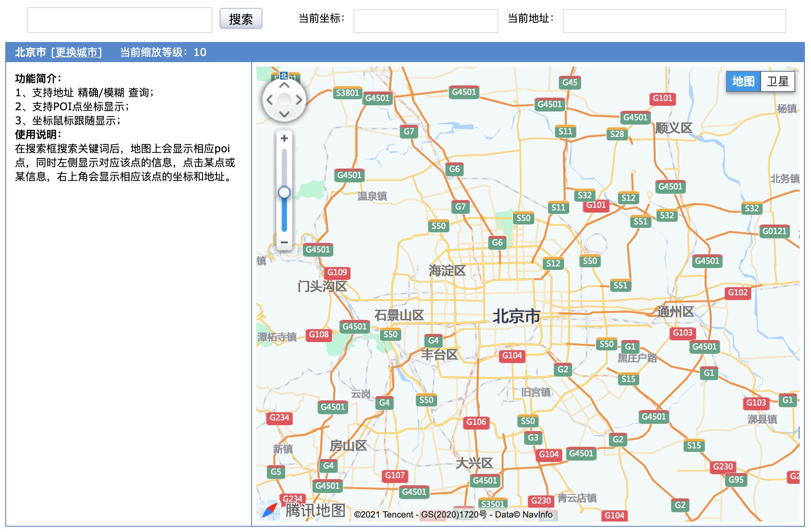Click the 搜索 search button
Screen dimensions: 811x532
point(241,19)
